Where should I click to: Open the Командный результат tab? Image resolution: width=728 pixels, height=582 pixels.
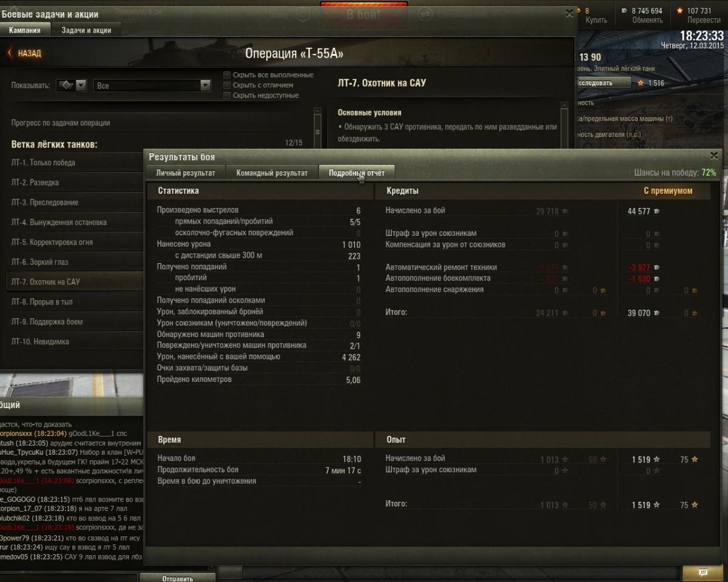(272, 173)
